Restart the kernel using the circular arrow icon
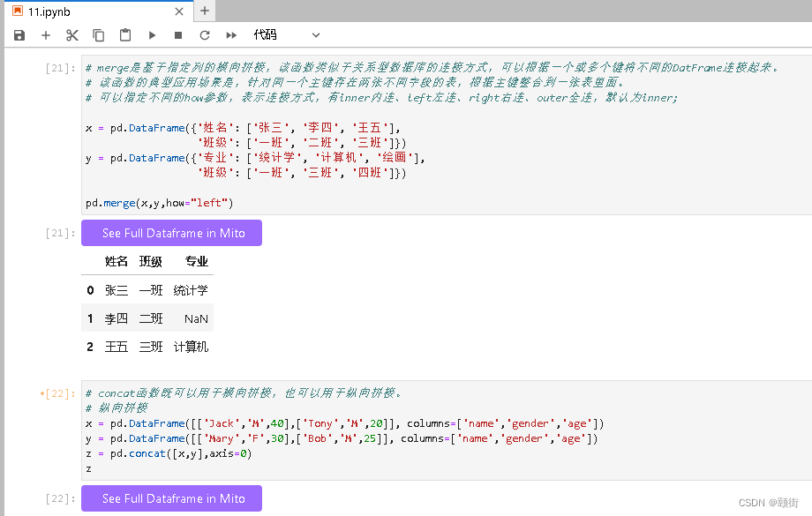This screenshot has height=516, width=812. (203, 34)
